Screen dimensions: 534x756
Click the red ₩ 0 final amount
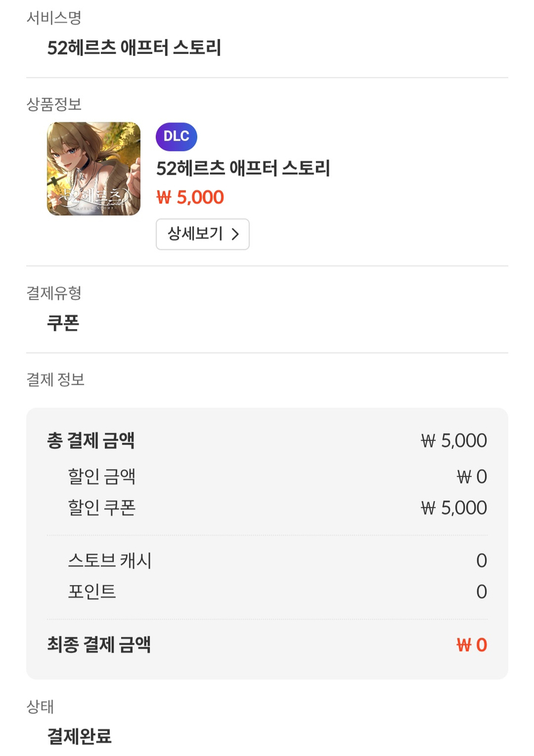471,645
